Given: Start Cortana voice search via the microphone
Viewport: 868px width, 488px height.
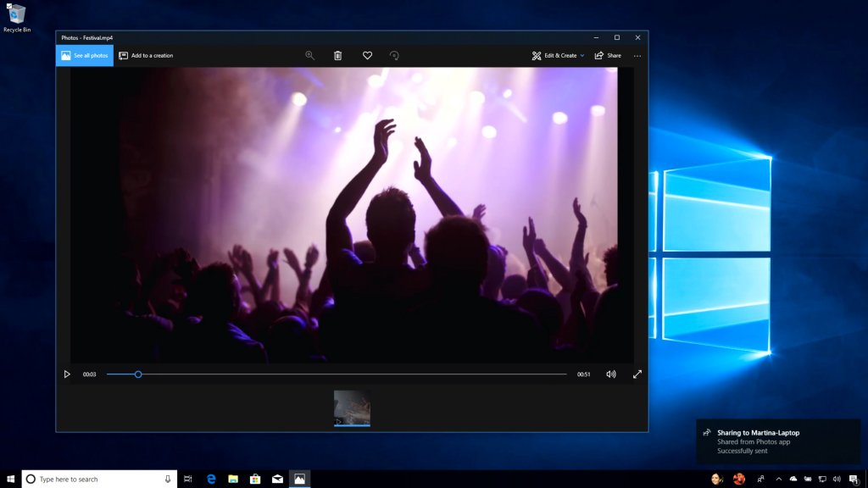Looking at the screenshot, I should coord(166,479).
